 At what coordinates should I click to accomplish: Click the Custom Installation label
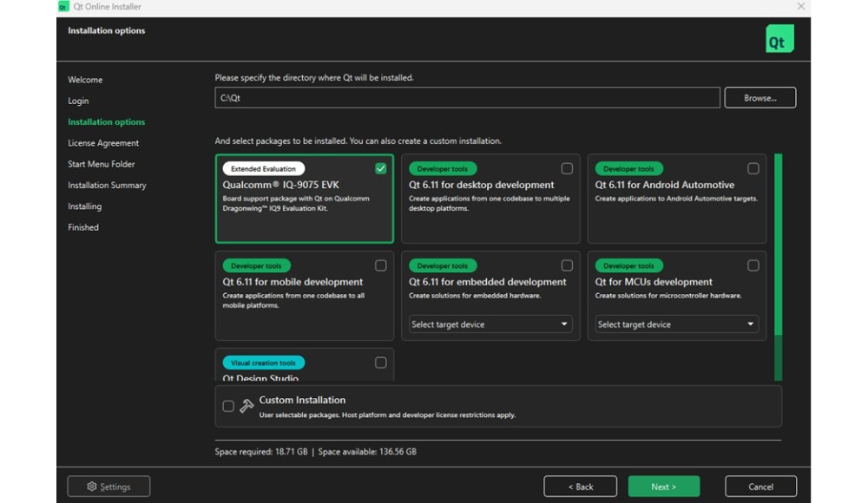(x=302, y=400)
